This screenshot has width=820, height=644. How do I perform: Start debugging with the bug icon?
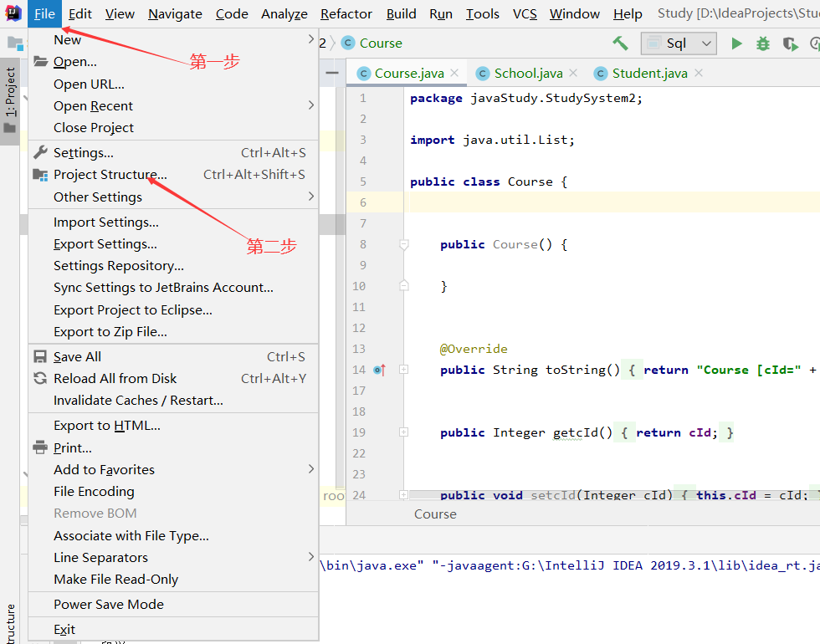pos(763,43)
